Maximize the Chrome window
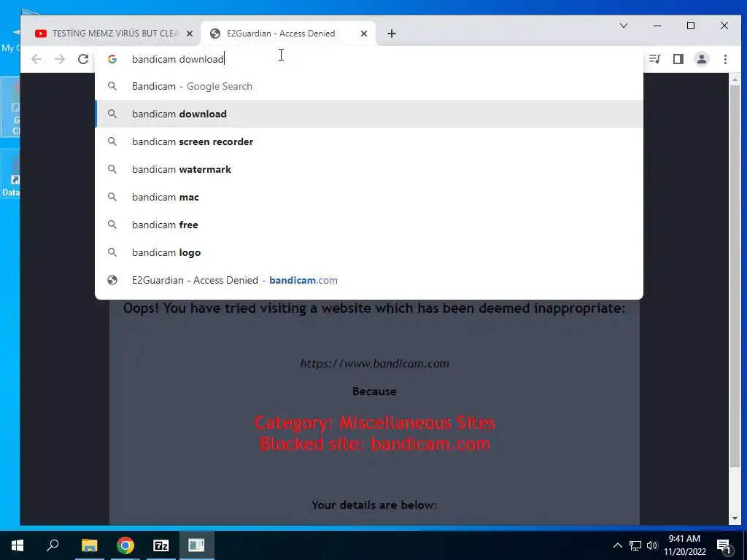The height and width of the screenshot is (560, 747). pyautogui.click(x=691, y=26)
